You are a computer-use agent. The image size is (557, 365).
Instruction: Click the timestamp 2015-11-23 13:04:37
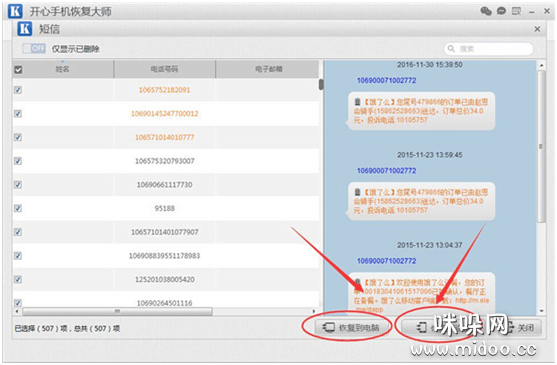pyautogui.click(x=429, y=245)
